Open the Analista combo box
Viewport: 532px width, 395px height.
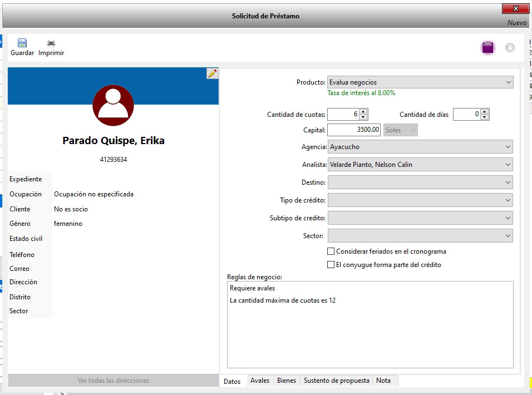pyautogui.click(x=420, y=165)
